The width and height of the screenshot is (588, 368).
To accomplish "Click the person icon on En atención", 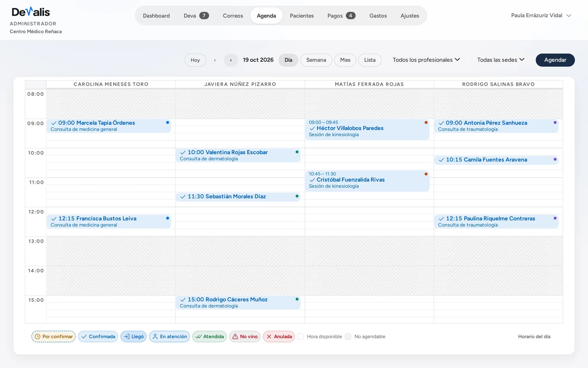I will coord(155,336).
